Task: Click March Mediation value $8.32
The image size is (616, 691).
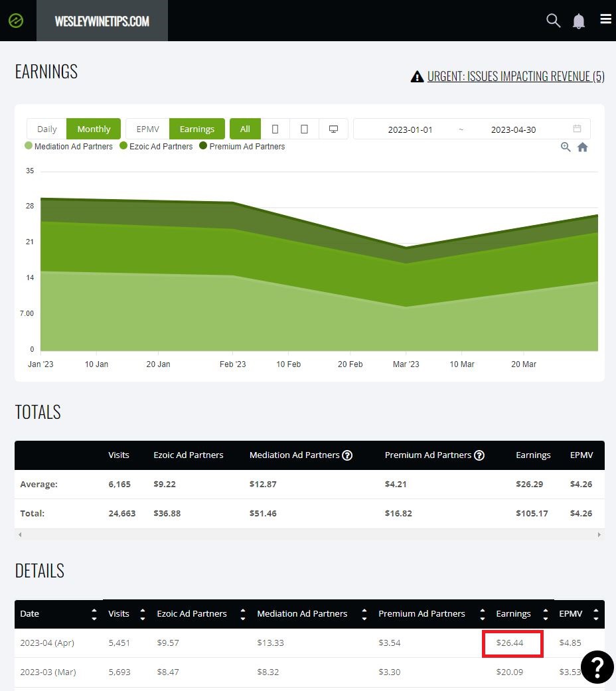Action: pos(268,672)
